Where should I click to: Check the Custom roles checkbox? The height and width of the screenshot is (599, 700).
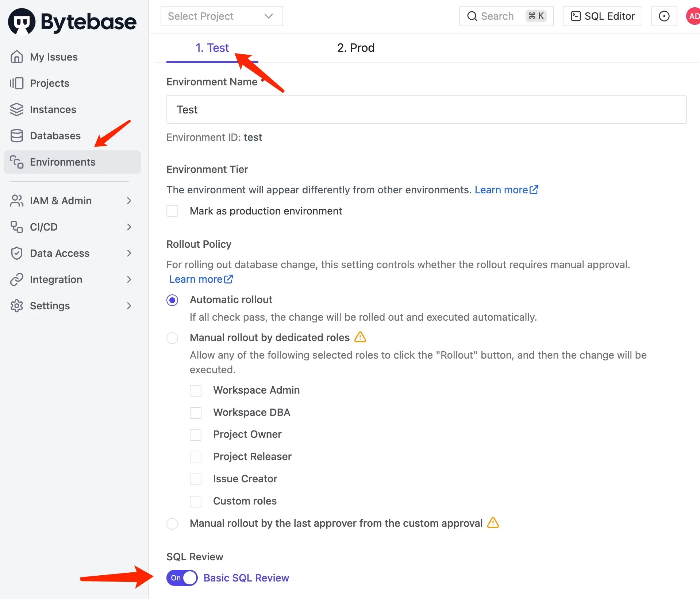click(196, 502)
